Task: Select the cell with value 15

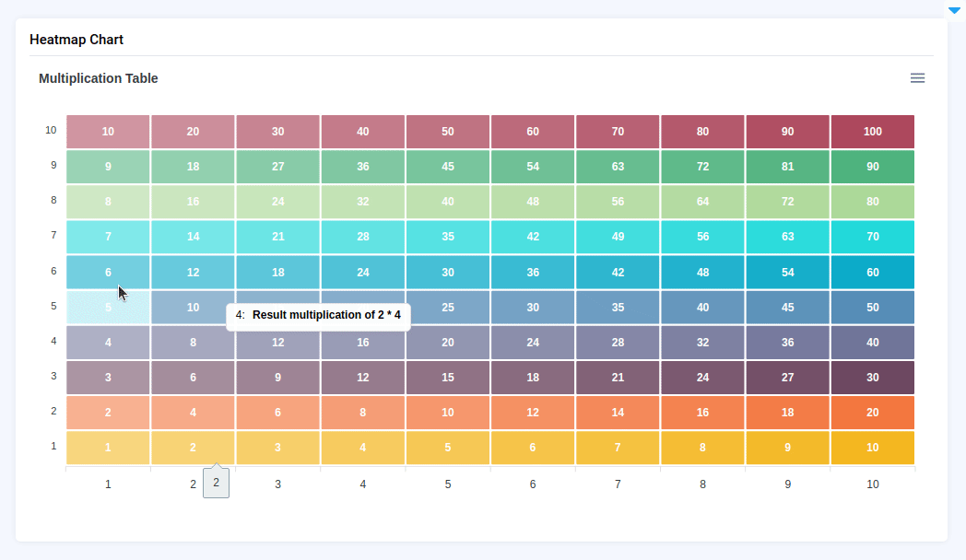Action: 448,378
